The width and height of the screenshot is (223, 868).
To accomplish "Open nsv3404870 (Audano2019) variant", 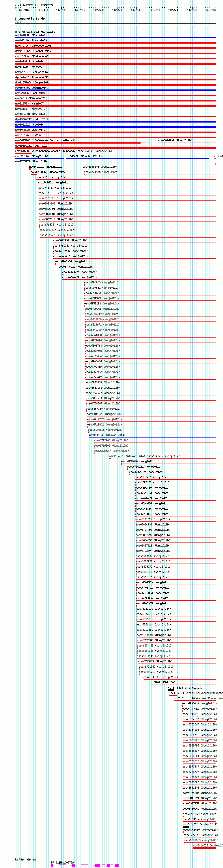I will tap(200, 825).
